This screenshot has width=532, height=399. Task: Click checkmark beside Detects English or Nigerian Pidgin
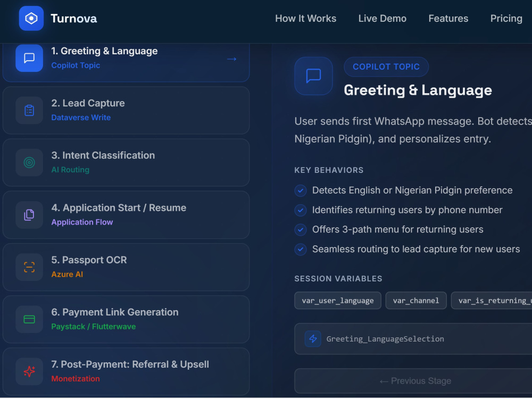coord(301,190)
